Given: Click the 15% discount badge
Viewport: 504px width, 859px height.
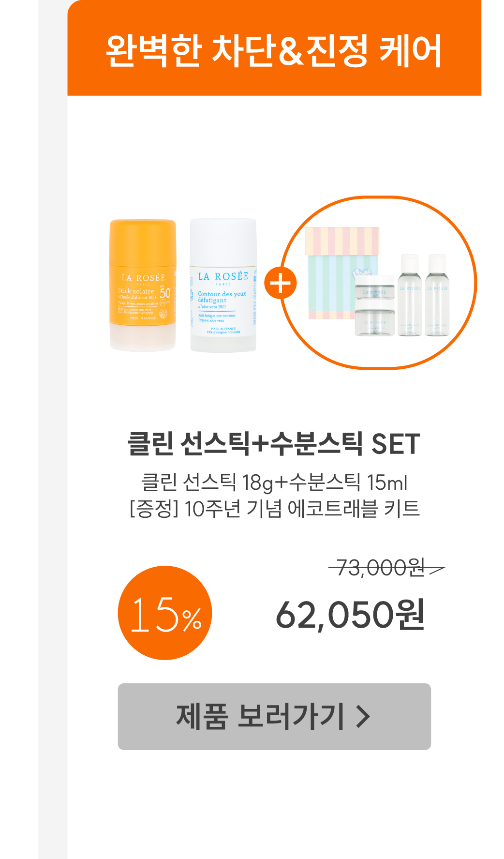Looking at the screenshot, I should pos(165,613).
